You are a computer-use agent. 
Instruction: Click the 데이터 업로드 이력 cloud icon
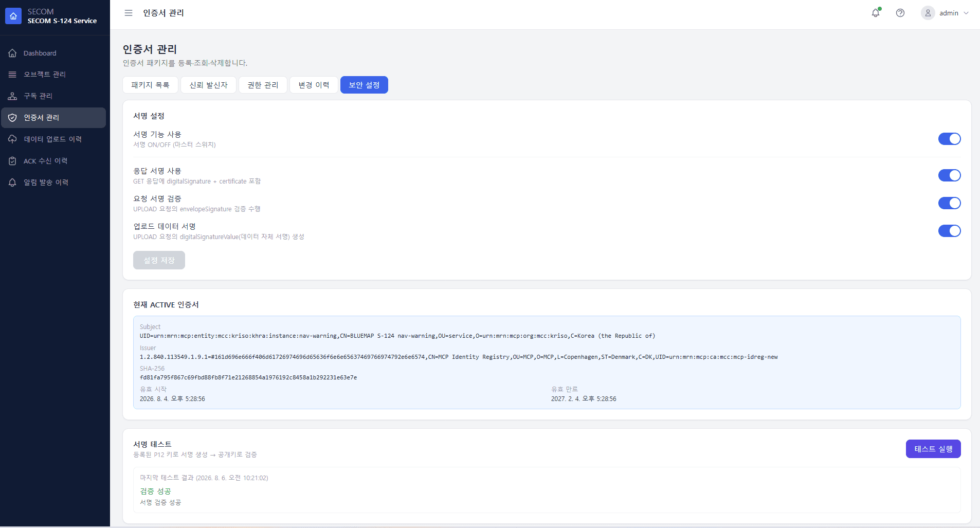click(12, 139)
